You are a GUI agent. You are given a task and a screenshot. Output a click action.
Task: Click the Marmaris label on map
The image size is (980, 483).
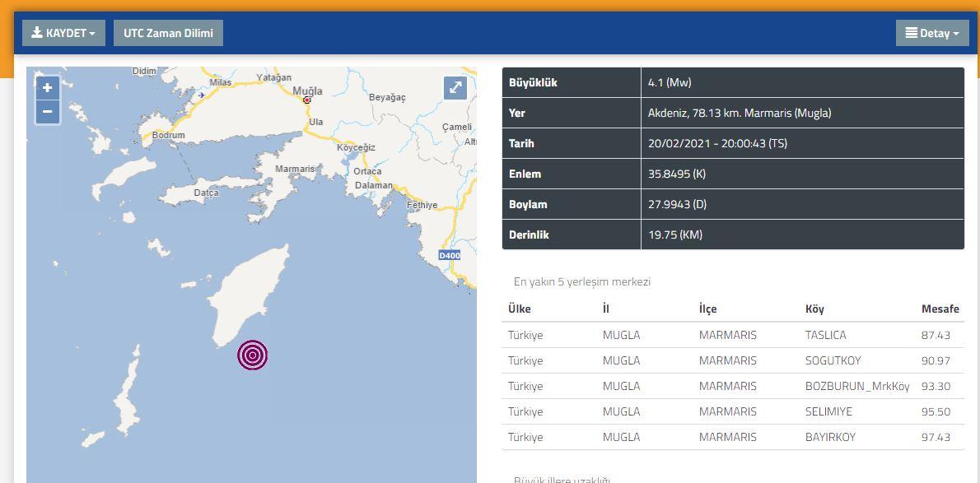click(x=294, y=169)
